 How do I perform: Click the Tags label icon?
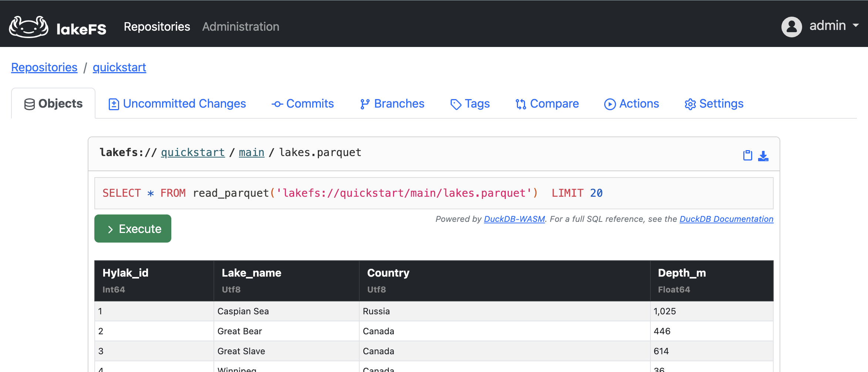(455, 104)
